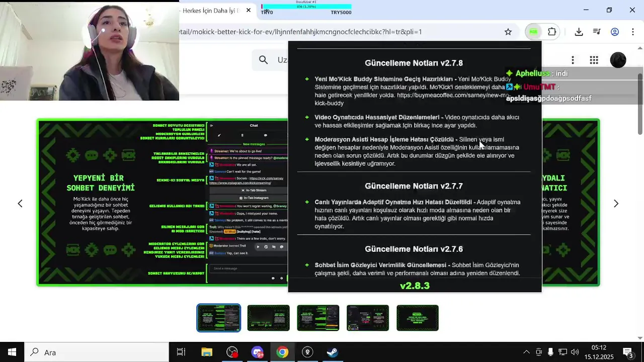Open File Explorer from the taskbar
Screen dimensions: 644x362
[x=207, y=352]
